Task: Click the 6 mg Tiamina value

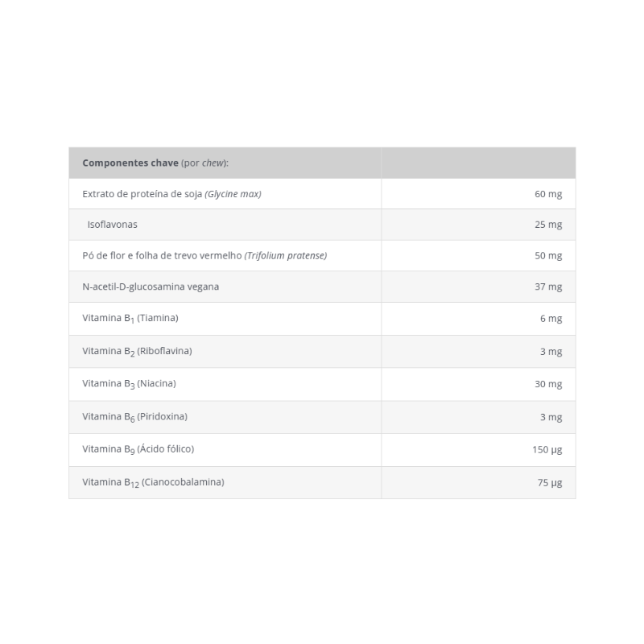Action: click(551, 319)
